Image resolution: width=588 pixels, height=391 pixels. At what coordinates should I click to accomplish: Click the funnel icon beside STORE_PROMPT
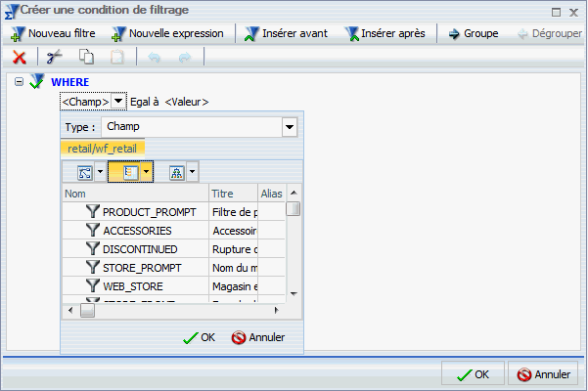[x=92, y=267]
